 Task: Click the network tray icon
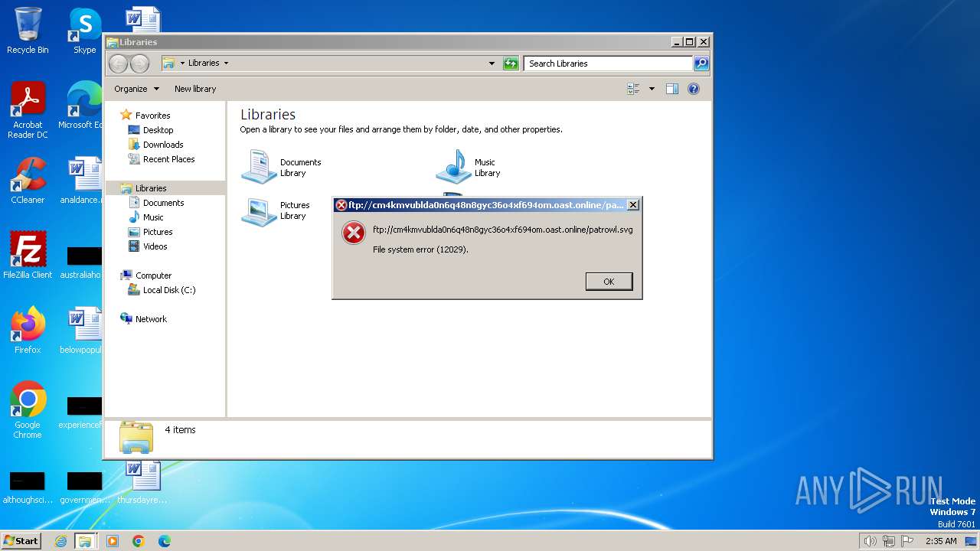tap(889, 541)
